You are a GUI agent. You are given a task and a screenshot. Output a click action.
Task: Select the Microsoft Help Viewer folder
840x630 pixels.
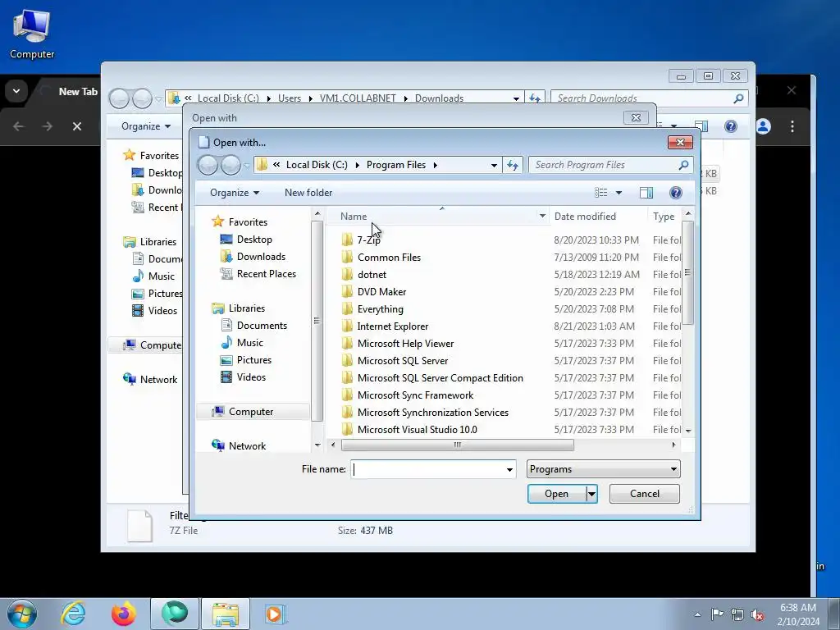coord(405,344)
